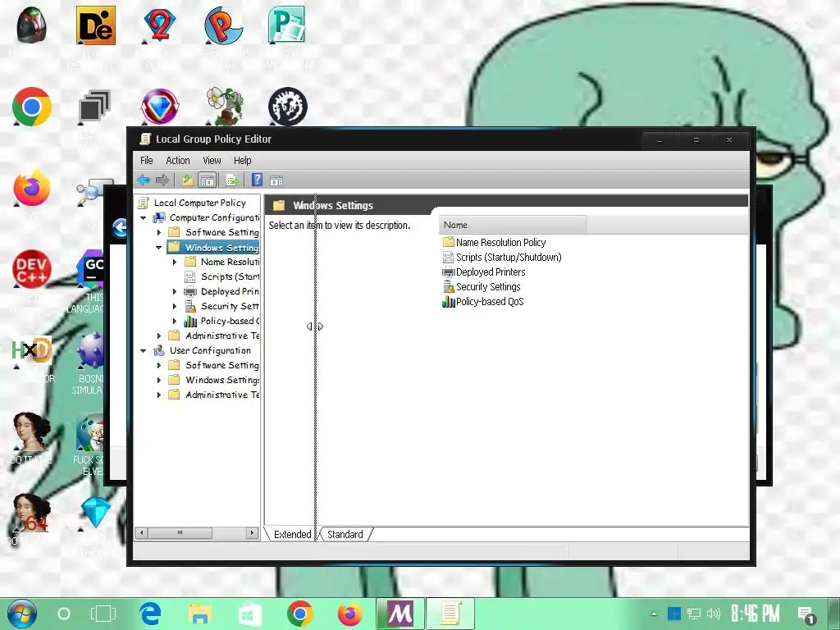
Task: Open Microsoft Edge from the taskbar
Action: click(151, 614)
